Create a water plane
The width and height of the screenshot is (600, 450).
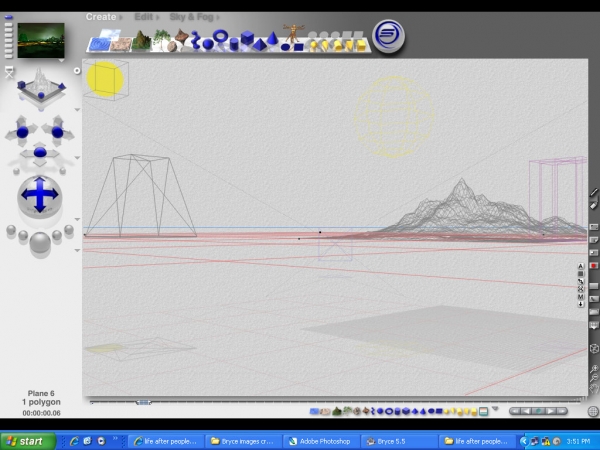coord(99,45)
